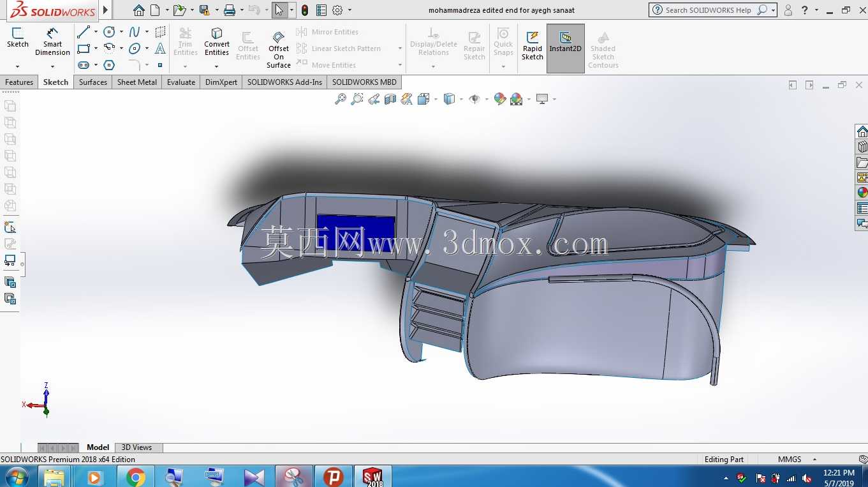
Task: Toggle the Sketch mode button
Action: [x=18, y=38]
